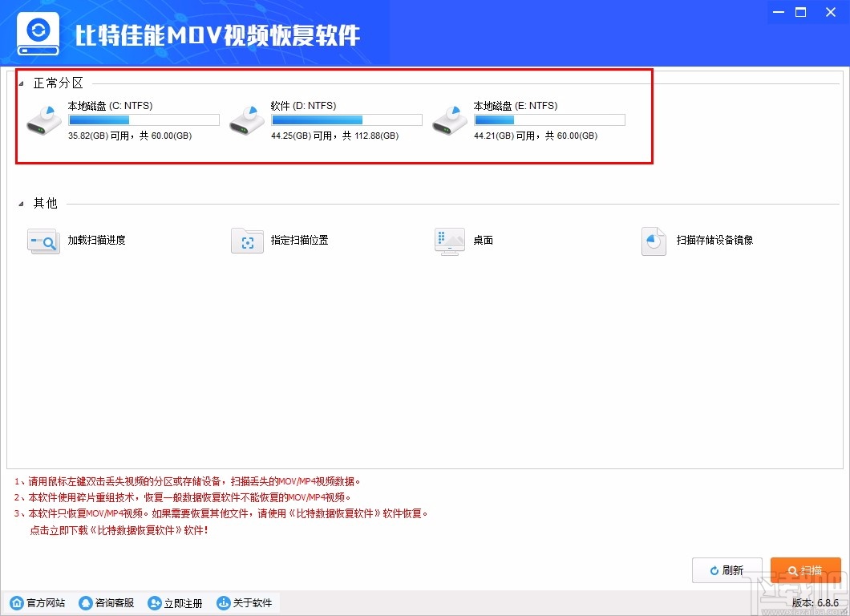This screenshot has height=616, width=850.
Task: Select the D drive disk icon
Action: pos(246,119)
